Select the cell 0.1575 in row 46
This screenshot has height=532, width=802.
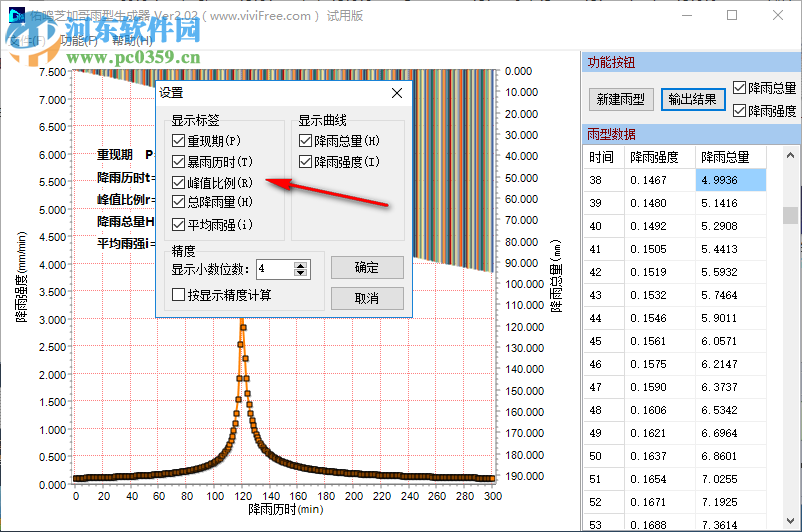point(659,364)
